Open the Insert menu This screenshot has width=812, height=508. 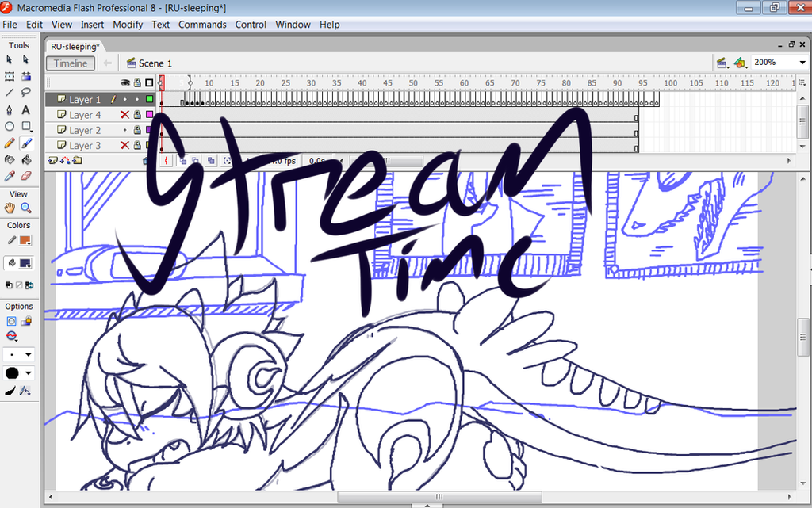pyautogui.click(x=92, y=25)
